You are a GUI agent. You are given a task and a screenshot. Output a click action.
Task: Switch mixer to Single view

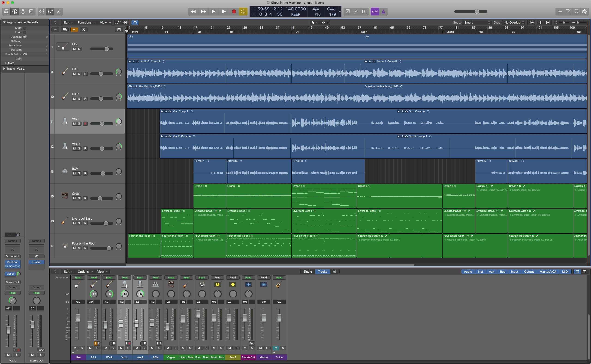point(308,272)
